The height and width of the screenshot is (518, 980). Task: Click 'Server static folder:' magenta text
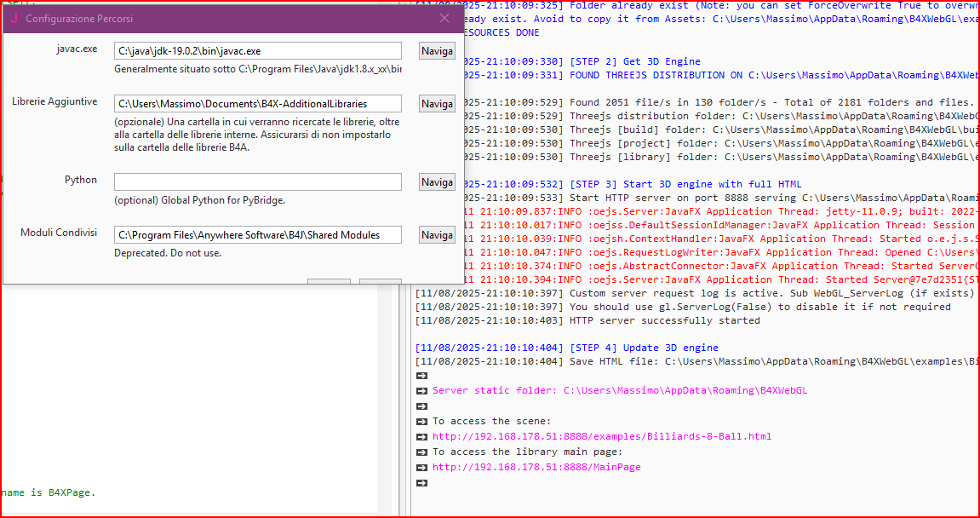[620, 390]
